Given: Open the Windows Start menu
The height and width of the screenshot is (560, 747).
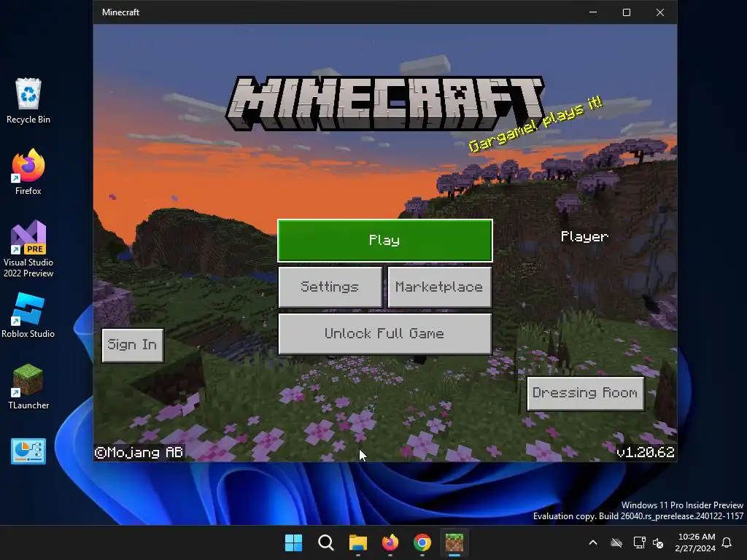Looking at the screenshot, I should [x=293, y=542].
